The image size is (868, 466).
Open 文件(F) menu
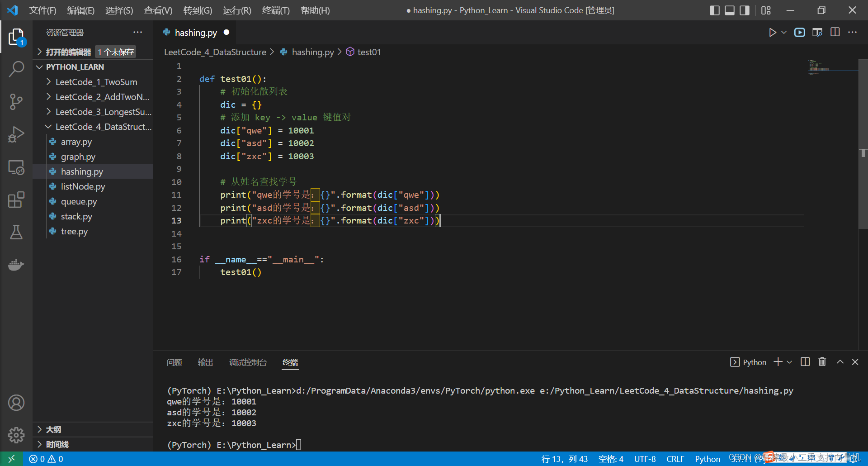42,10
